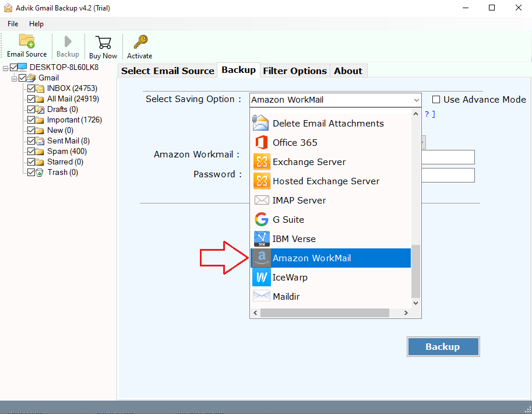This screenshot has width=532, height=414.
Task: Open the File menu
Action: point(13,24)
